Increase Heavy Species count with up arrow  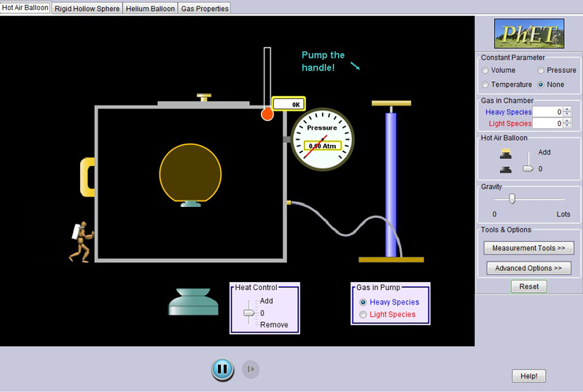coord(567,109)
